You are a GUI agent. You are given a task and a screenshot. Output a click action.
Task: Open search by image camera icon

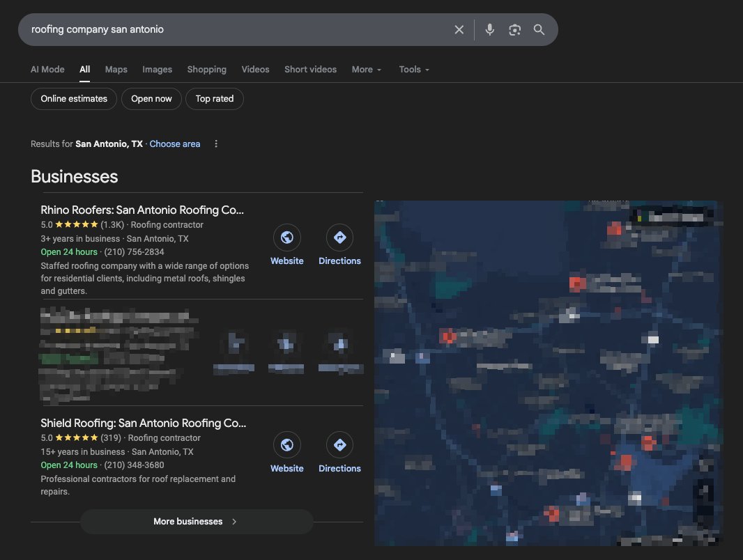(x=514, y=29)
